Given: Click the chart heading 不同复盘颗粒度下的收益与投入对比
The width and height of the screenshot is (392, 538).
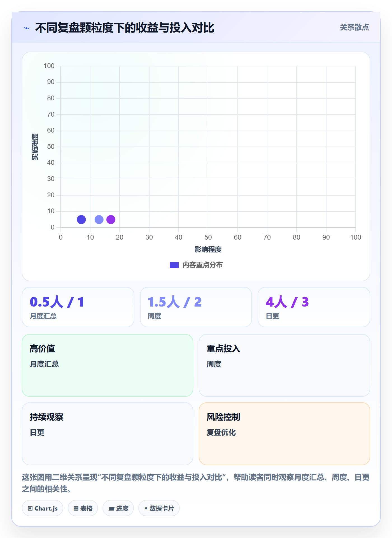Looking at the screenshot, I should (125, 28).
